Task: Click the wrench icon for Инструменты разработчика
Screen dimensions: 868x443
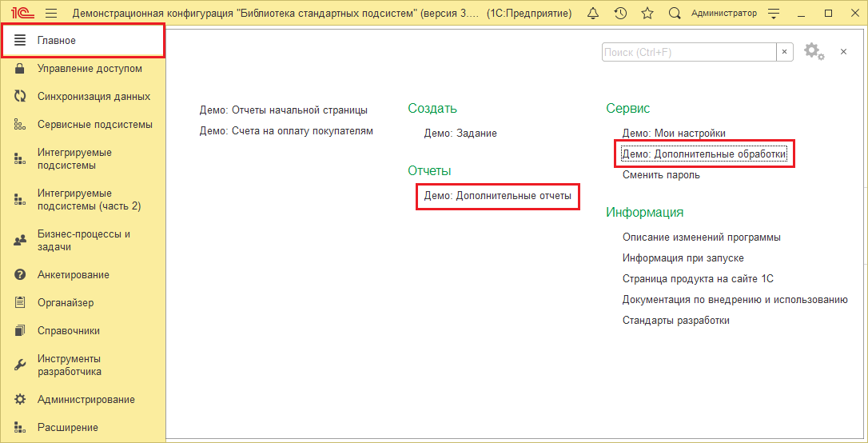Action: click(20, 365)
